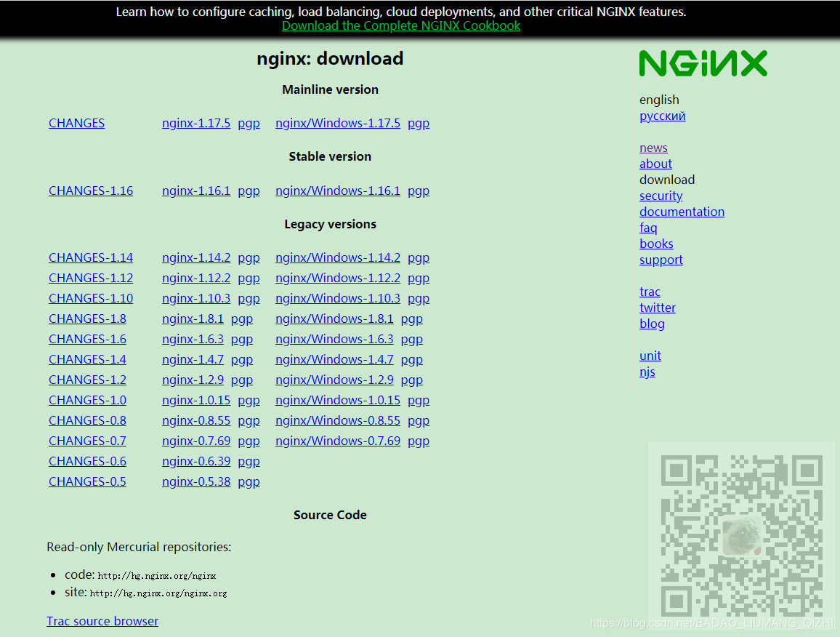Click the NGINX logo

point(703,63)
